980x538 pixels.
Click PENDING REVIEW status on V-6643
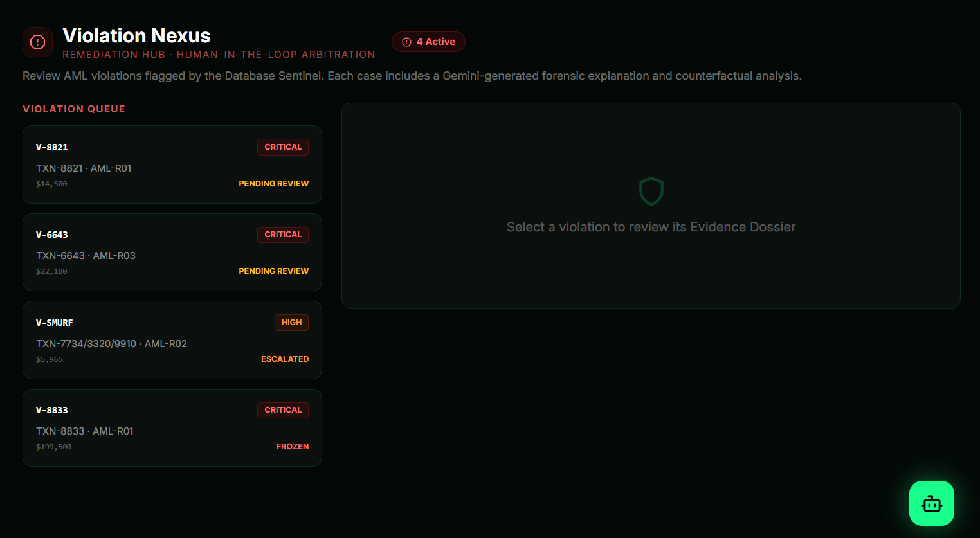pyautogui.click(x=273, y=271)
